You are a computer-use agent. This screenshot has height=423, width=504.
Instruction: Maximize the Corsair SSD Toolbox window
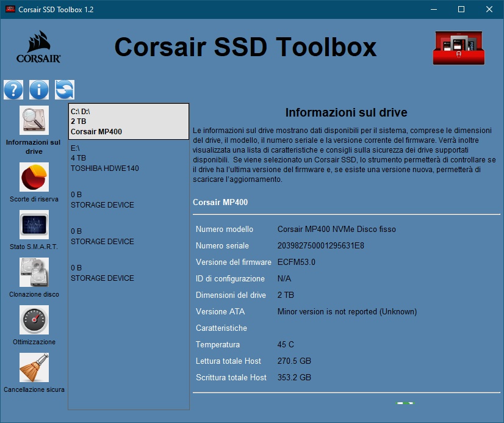click(461, 9)
